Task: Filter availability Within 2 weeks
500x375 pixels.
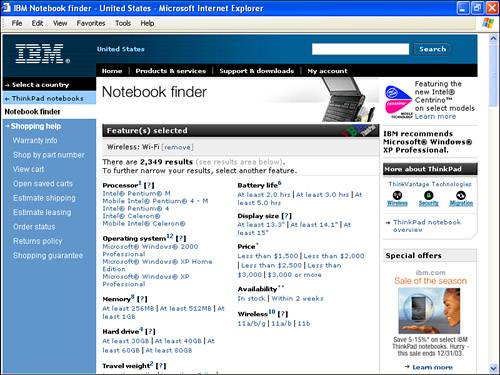Action: pos(297,298)
